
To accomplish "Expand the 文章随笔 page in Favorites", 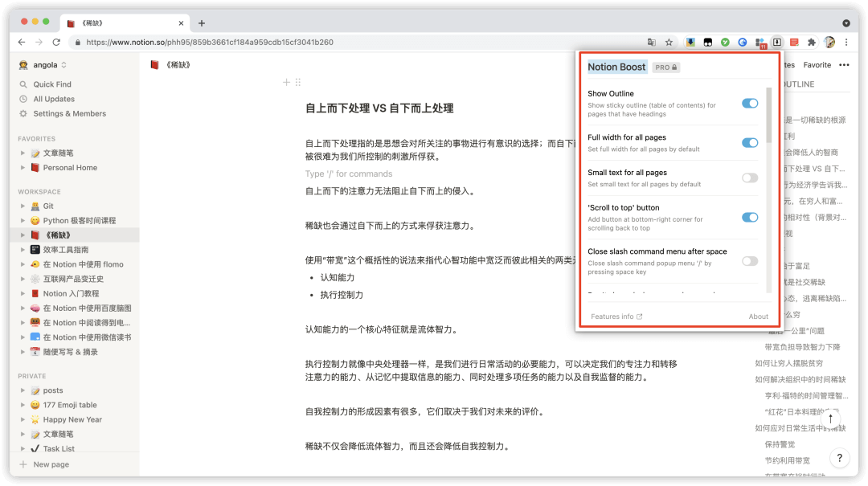I will (x=23, y=153).
